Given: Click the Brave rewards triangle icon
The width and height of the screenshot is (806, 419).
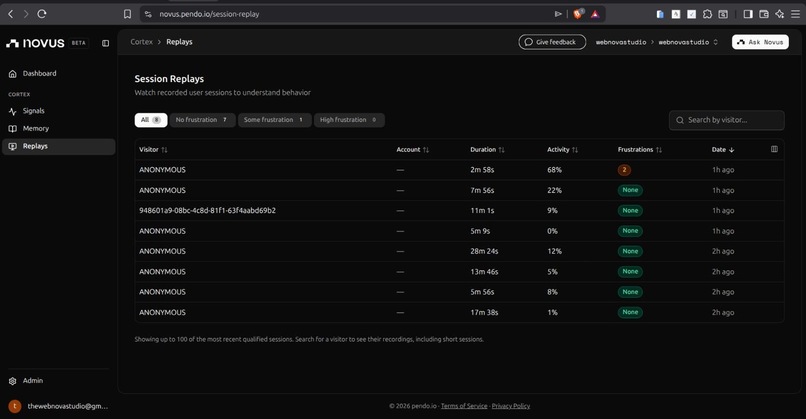Looking at the screenshot, I should tap(595, 14).
